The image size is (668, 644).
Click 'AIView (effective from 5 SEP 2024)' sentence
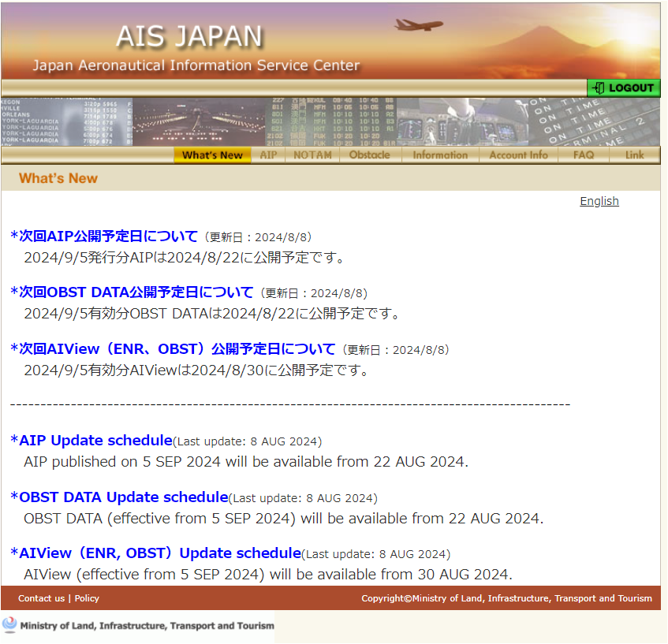click(x=268, y=574)
